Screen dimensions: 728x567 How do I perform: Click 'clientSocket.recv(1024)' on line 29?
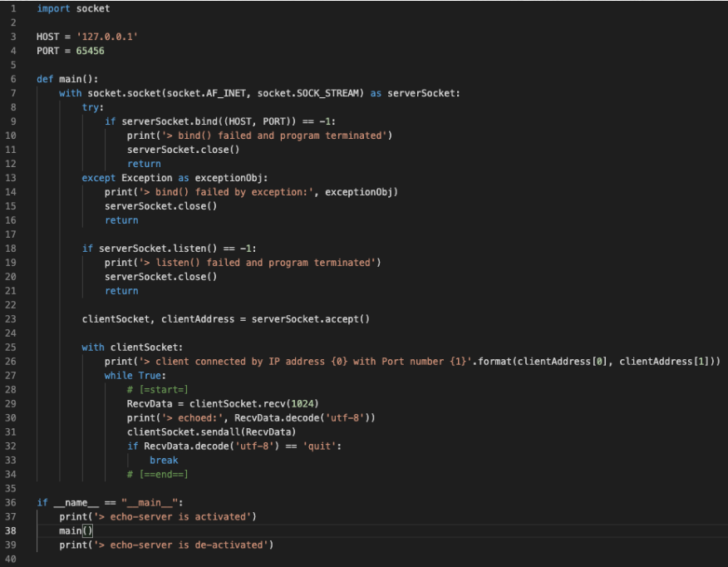[x=254, y=403]
